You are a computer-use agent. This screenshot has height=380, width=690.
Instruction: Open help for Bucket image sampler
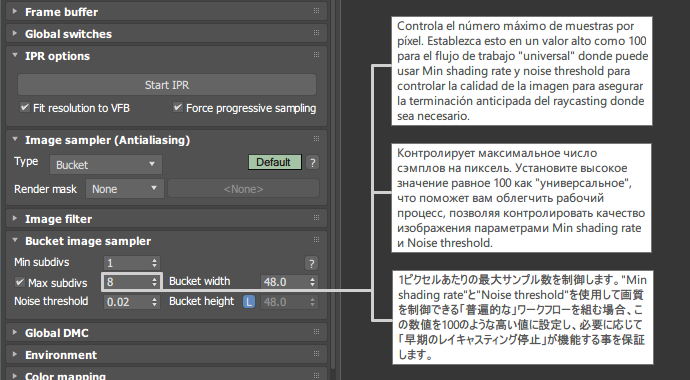(312, 263)
